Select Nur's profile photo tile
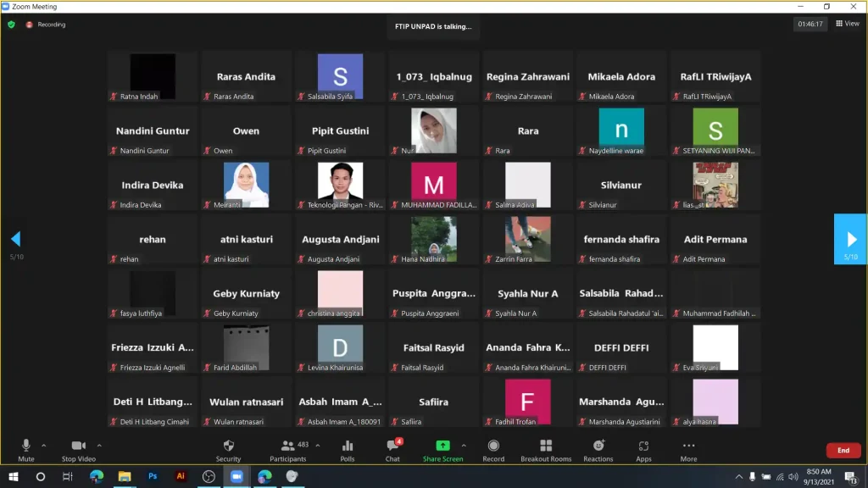Screen dimensions: 868x488 (x=433, y=130)
